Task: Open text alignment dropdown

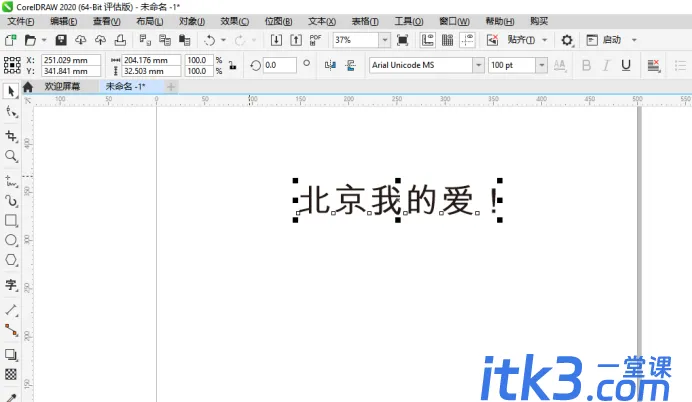Action: click(654, 65)
